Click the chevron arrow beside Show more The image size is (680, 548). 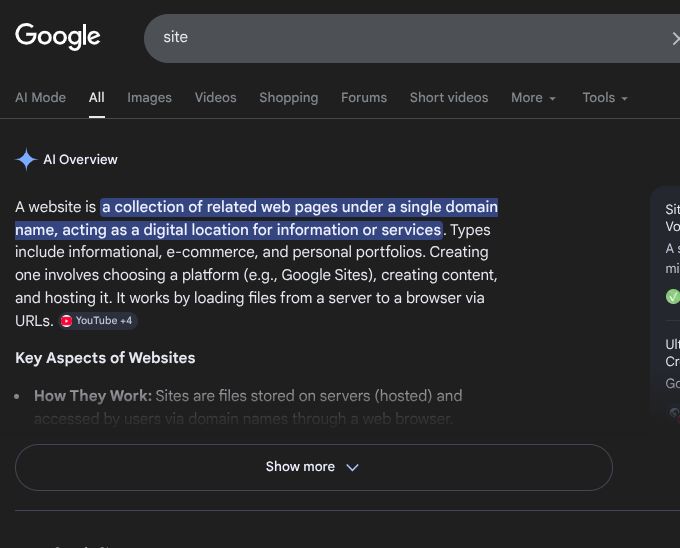[352, 467]
